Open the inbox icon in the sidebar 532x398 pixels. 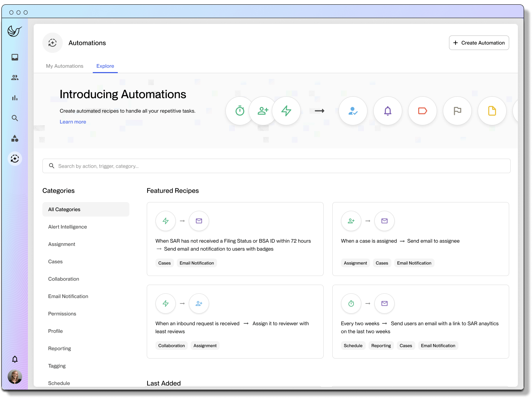click(15, 57)
